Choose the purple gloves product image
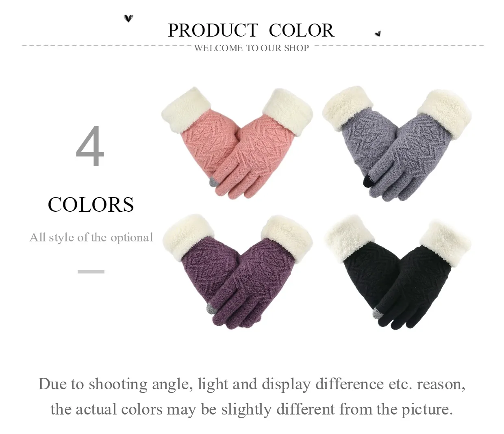The width and height of the screenshot is (504, 434). [x=237, y=271]
